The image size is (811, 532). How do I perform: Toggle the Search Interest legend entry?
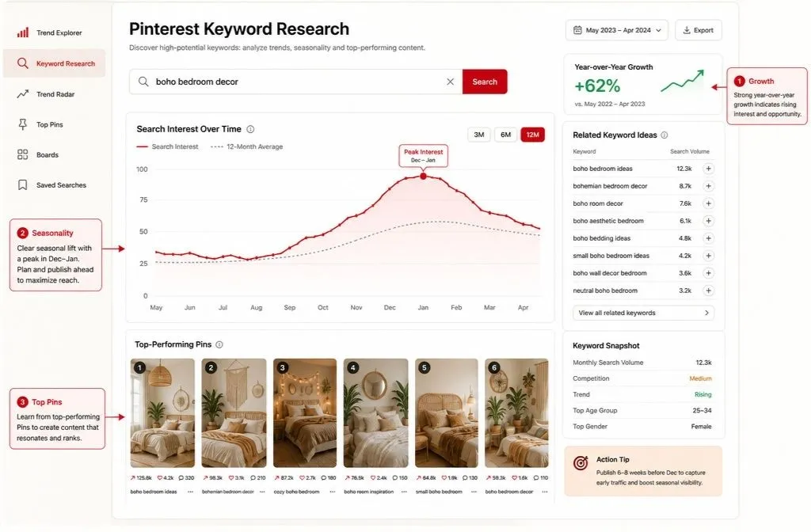click(168, 146)
